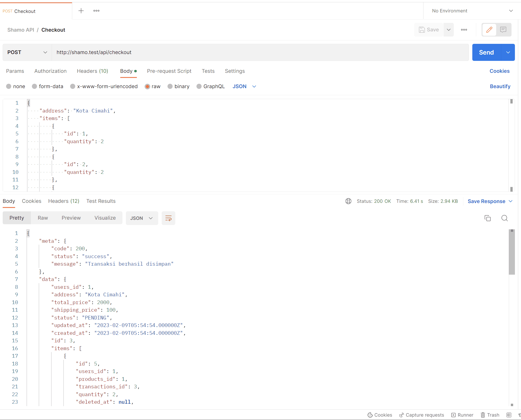
Task: Open response Headers (12) tab
Action: (x=64, y=201)
